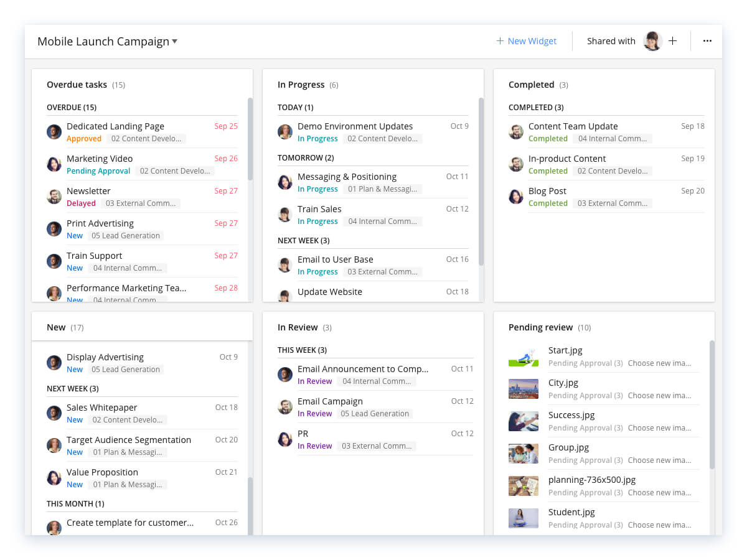Open the Success.jpg thumbnail

click(524, 421)
